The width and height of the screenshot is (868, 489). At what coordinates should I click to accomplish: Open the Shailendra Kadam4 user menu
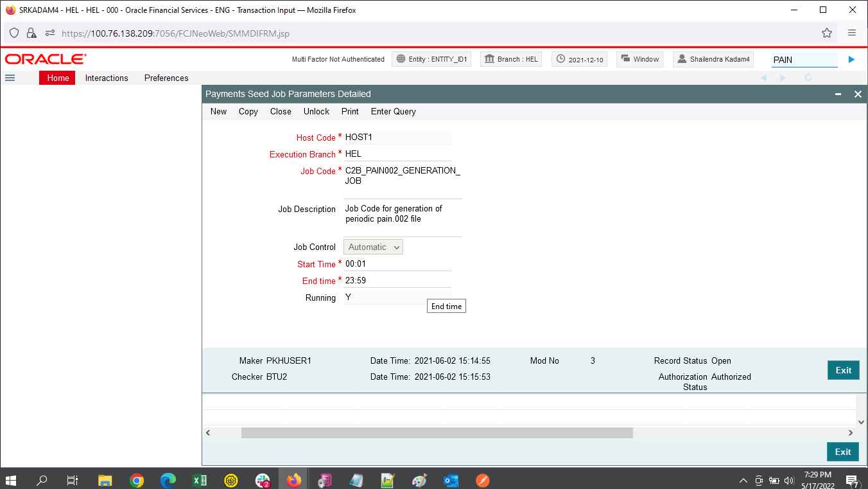[713, 59]
